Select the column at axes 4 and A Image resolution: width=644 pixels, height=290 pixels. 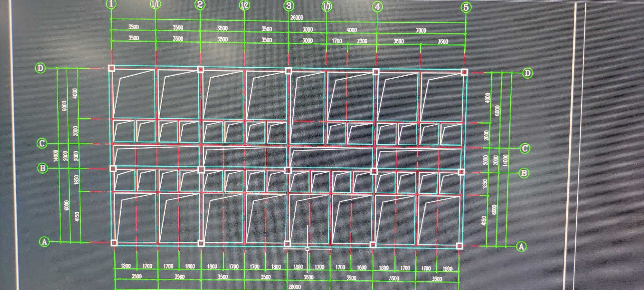[373, 245]
